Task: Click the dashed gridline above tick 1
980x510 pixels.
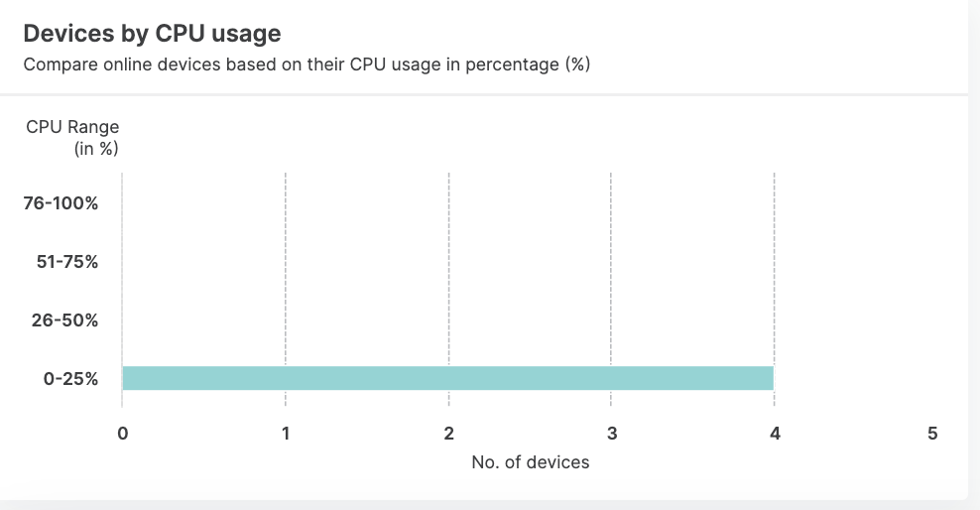Action: [286, 268]
